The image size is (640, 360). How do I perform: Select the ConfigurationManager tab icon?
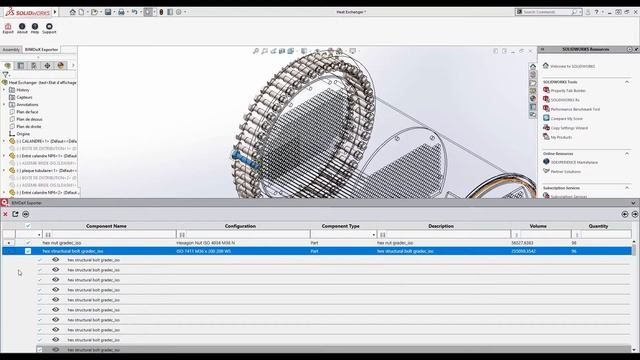click(x=34, y=65)
